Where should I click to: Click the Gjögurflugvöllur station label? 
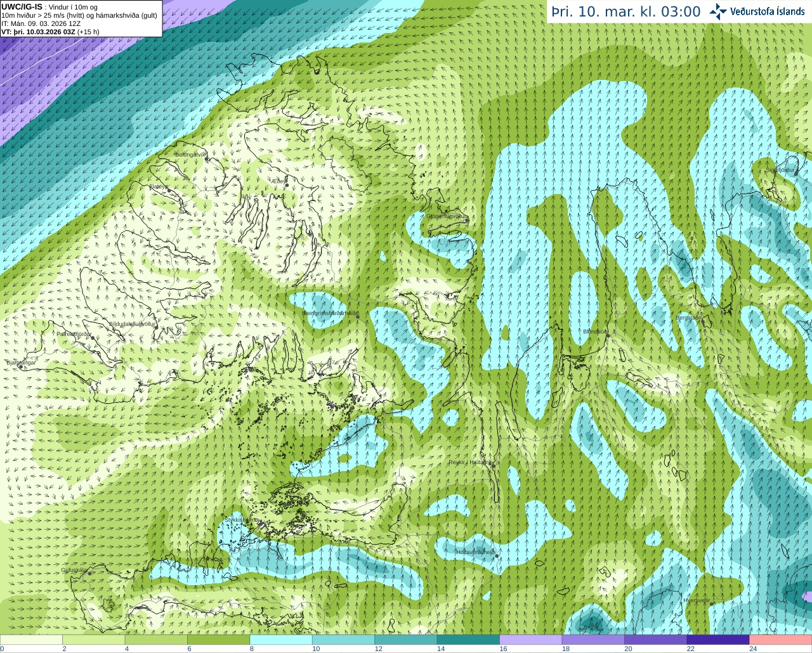pos(447,216)
